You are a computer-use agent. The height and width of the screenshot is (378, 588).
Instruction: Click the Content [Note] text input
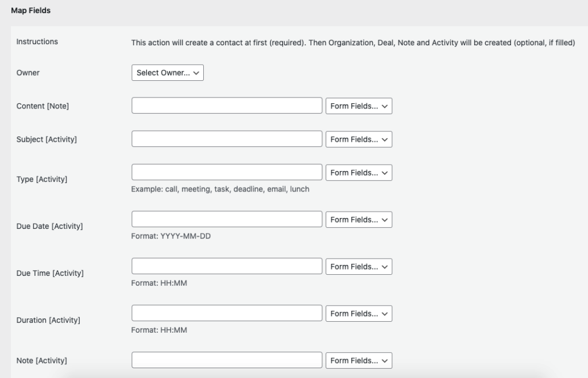point(226,106)
